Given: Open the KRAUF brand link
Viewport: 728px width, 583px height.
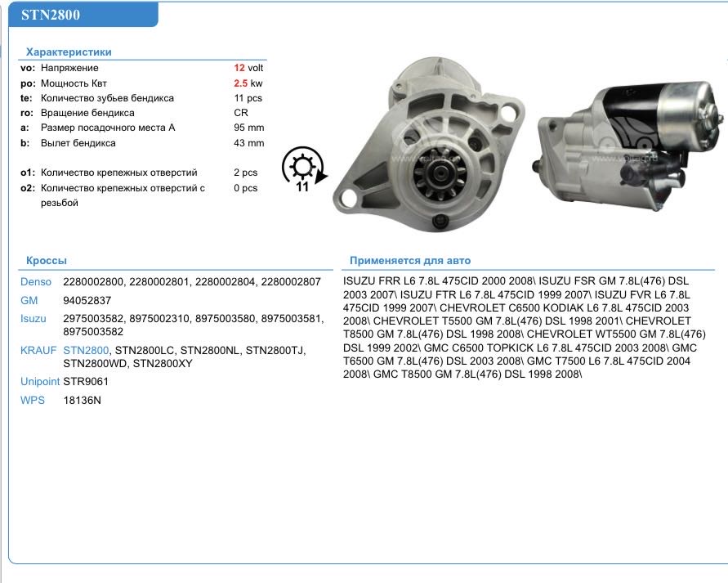Looking at the screenshot, I should click(38, 350).
